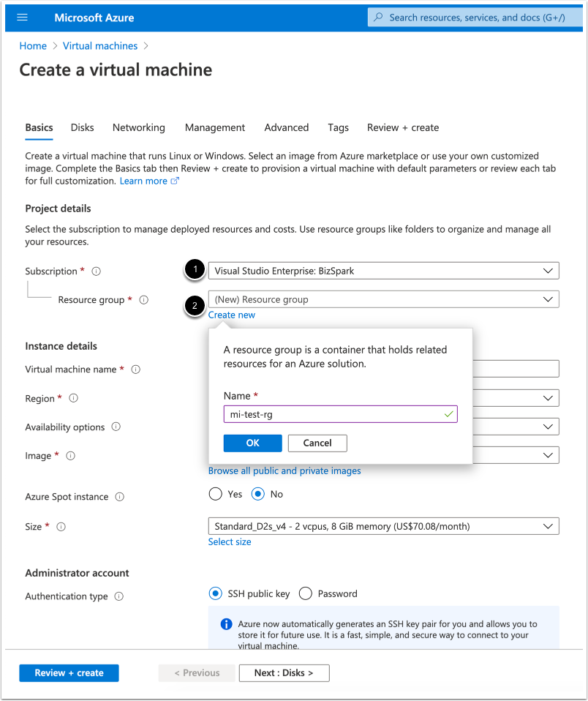Viewport: 588px width, 701px height.
Task: Click the Availability options info icon
Action: click(116, 427)
